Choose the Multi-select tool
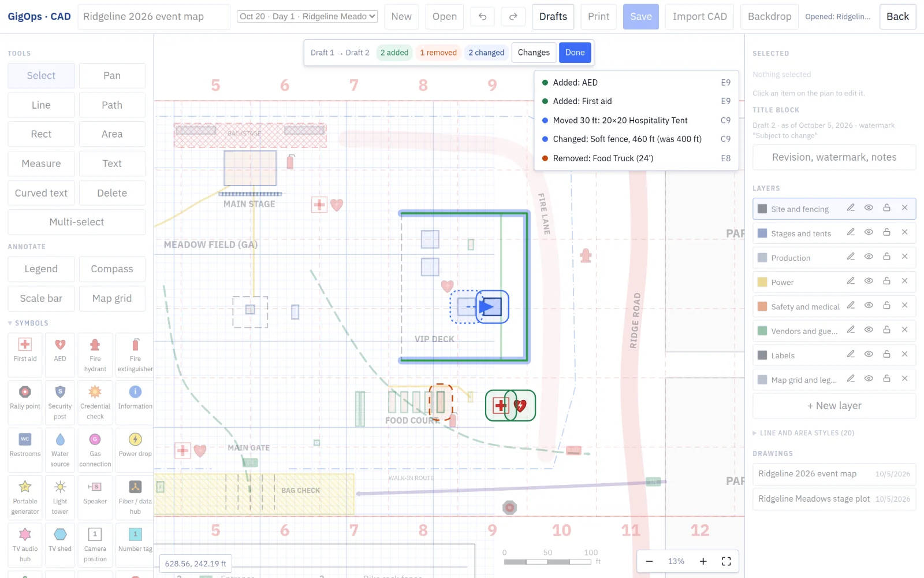Screen dimensions: 924x578 77,222
